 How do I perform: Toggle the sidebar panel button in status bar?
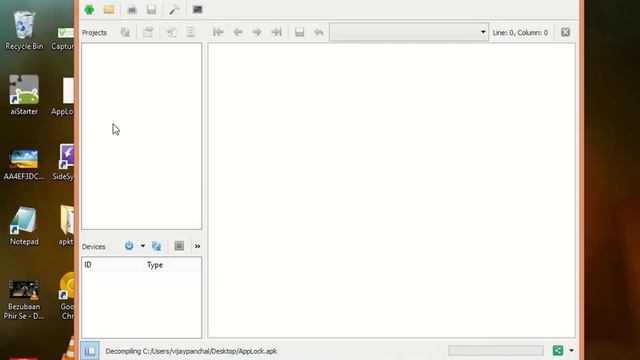pyautogui.click(x=90, y=351)
